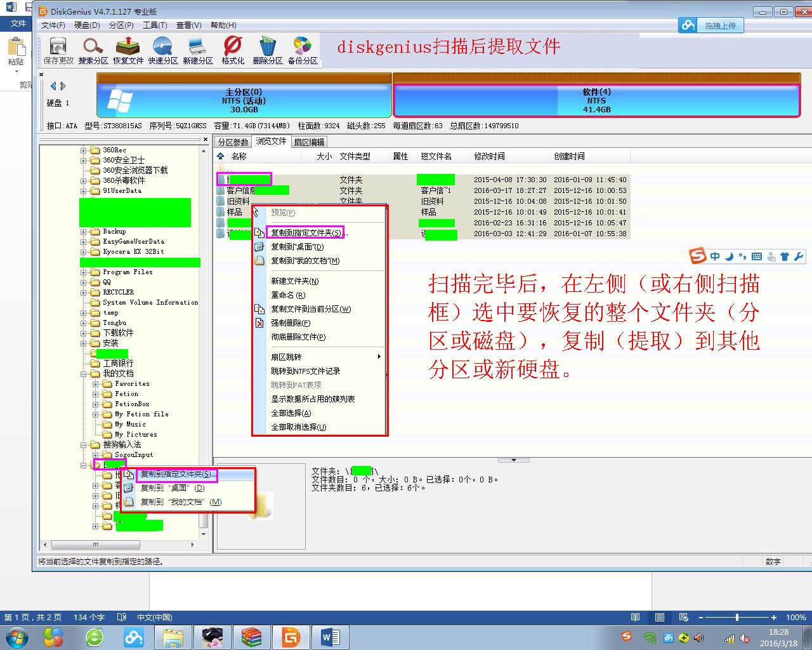Expand the Backup tree node

pyautogui.click(x=84, y=232)
